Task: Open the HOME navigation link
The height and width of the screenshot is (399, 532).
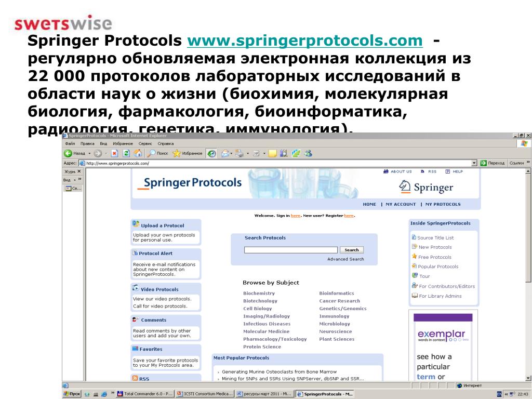Action: 369,204
